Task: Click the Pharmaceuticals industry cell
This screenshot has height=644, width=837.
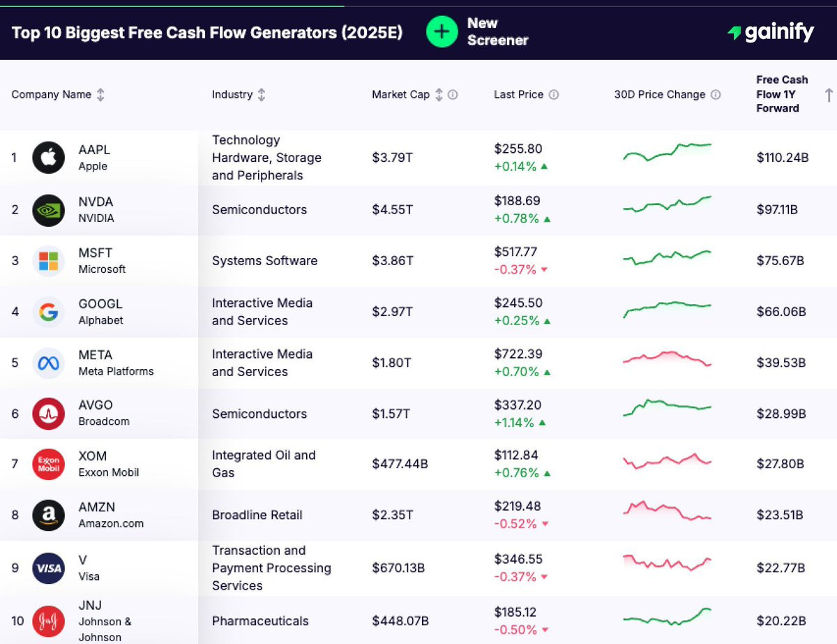Action: coord(260,621)
